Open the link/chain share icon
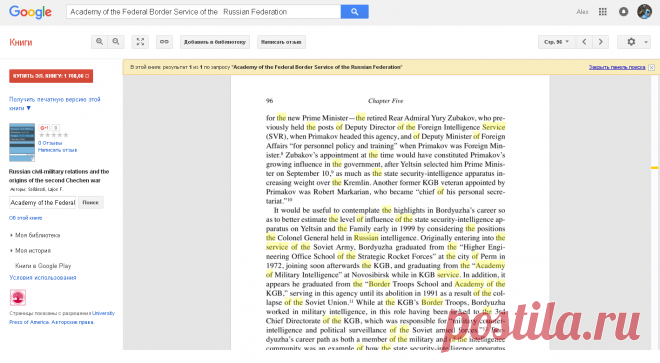Image resolution: width=660 pixels, height=363 pixels. (164, 42)
